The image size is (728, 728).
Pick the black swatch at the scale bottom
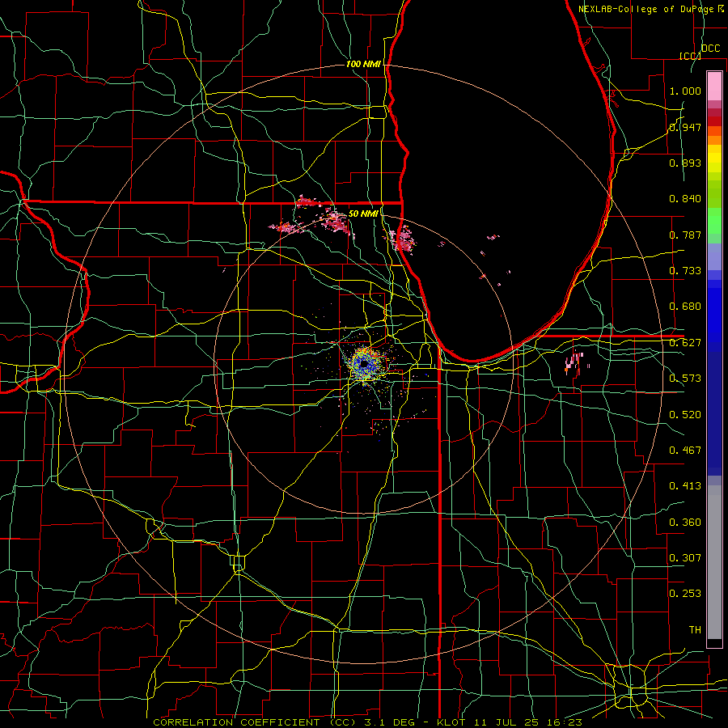[x=714, y=643]
